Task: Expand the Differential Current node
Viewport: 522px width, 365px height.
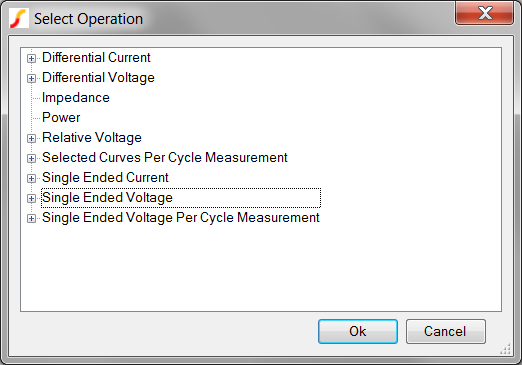Action: point(31,59)
